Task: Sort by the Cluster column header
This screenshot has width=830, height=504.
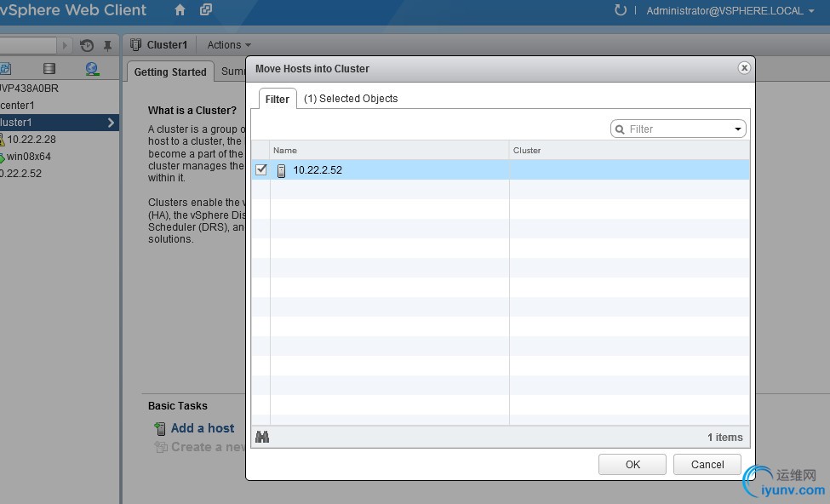Action: point(629,151)
